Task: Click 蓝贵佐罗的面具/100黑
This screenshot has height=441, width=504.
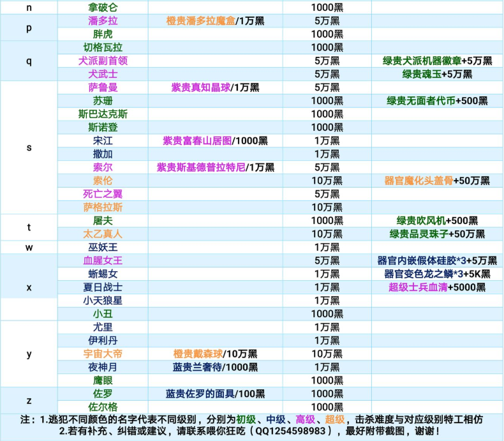Action: coord(215,394)
